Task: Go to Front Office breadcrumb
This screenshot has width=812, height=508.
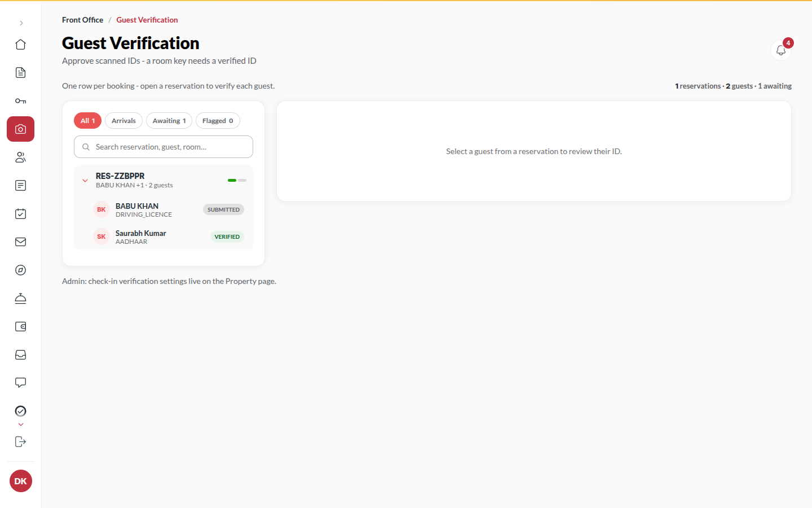Action: (82, 20)
